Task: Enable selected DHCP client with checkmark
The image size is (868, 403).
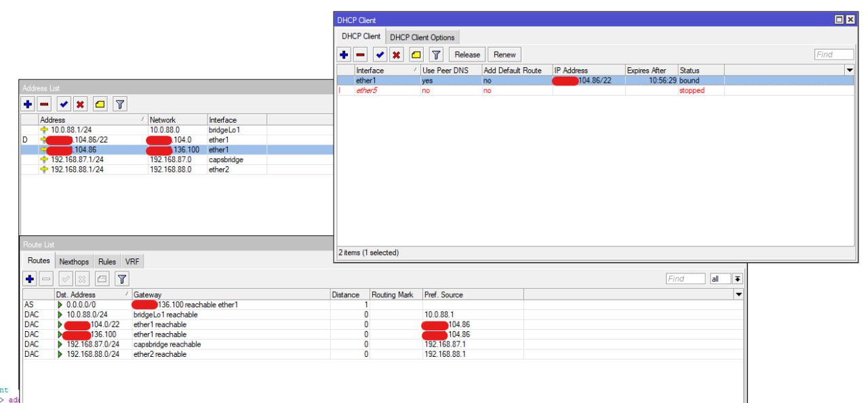Action: tap(380, 55)
